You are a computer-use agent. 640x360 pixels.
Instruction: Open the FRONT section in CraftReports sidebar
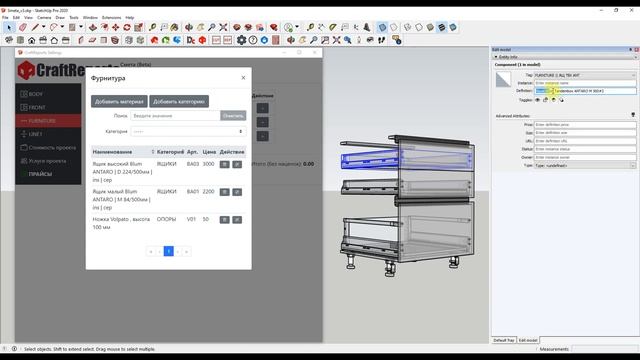click(48, 107)
